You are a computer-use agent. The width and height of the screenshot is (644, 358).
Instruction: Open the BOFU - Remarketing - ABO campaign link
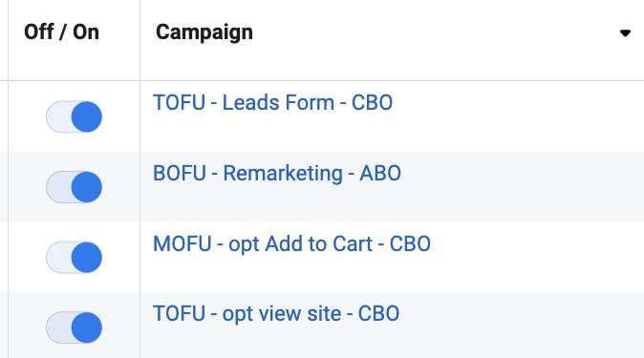tap(277, 173)
